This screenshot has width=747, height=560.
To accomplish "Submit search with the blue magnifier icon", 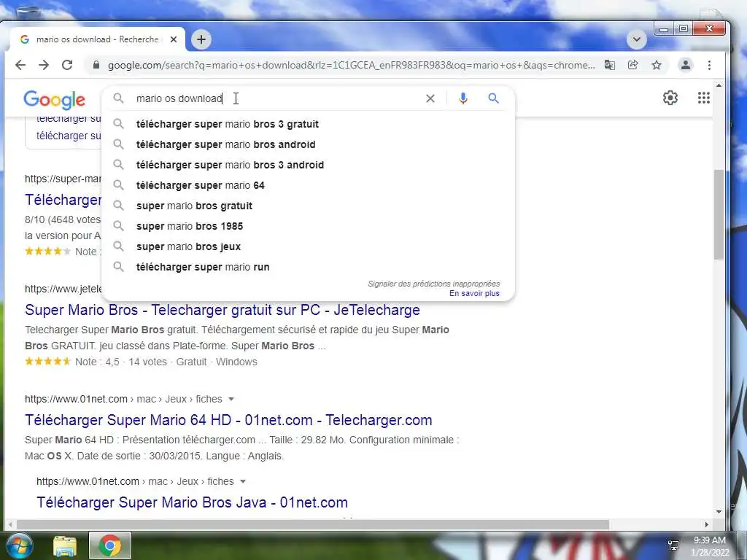I will [x=494, y=98].
